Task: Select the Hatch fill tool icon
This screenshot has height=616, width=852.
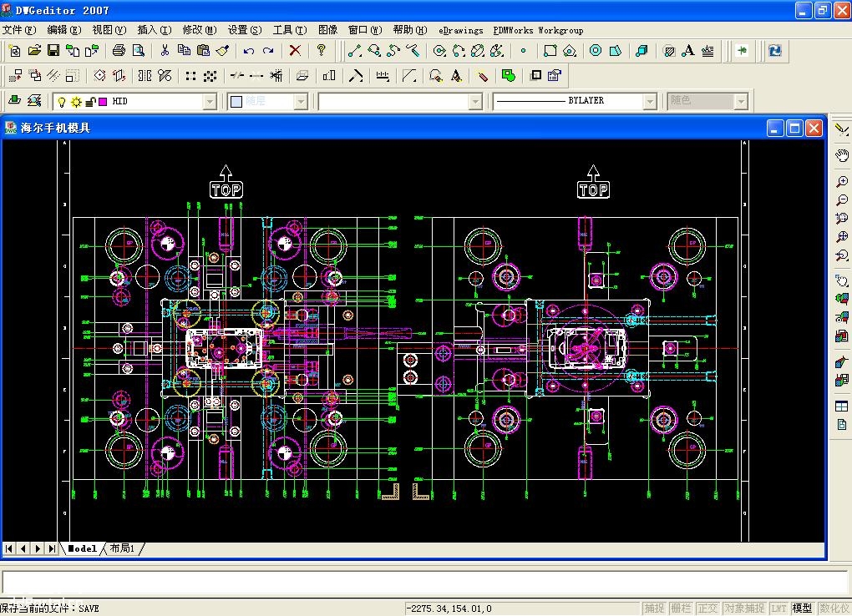Action: click(x=669, y=51)
